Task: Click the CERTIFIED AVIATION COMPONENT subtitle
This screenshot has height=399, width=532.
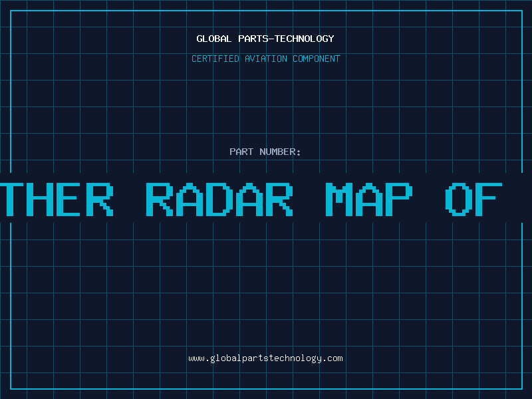Action: click(265, 59)
